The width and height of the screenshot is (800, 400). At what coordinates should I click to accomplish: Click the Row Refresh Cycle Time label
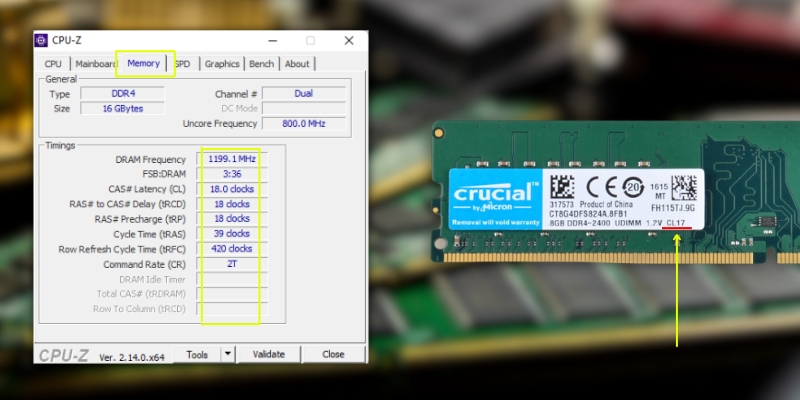(x=122, y=249)
